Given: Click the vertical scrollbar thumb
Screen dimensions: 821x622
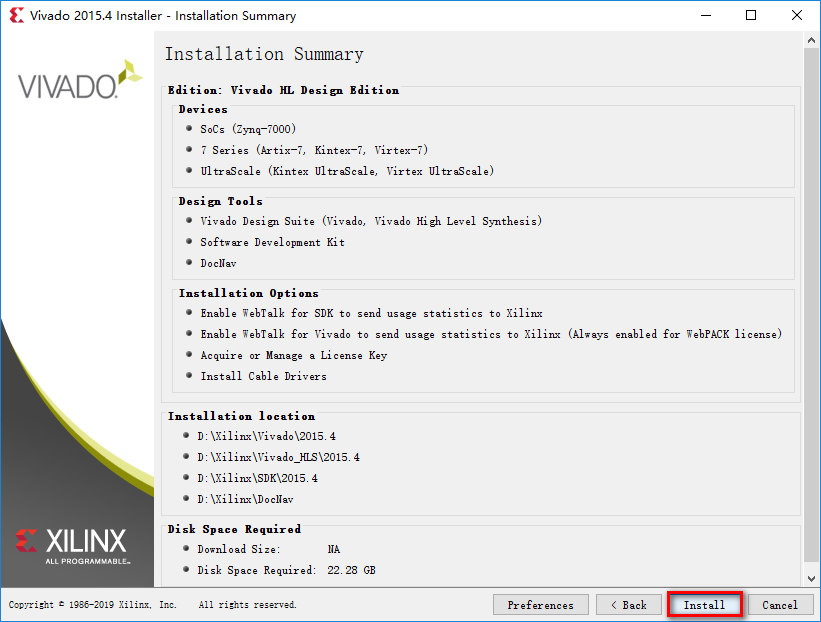Looking at the screenshot, I should [811, 304].
